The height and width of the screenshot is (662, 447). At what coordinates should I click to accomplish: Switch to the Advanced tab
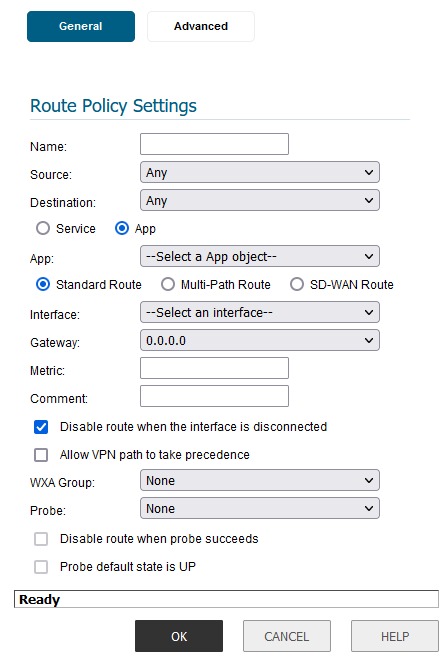pyautogui.click(x=200, y=26)
